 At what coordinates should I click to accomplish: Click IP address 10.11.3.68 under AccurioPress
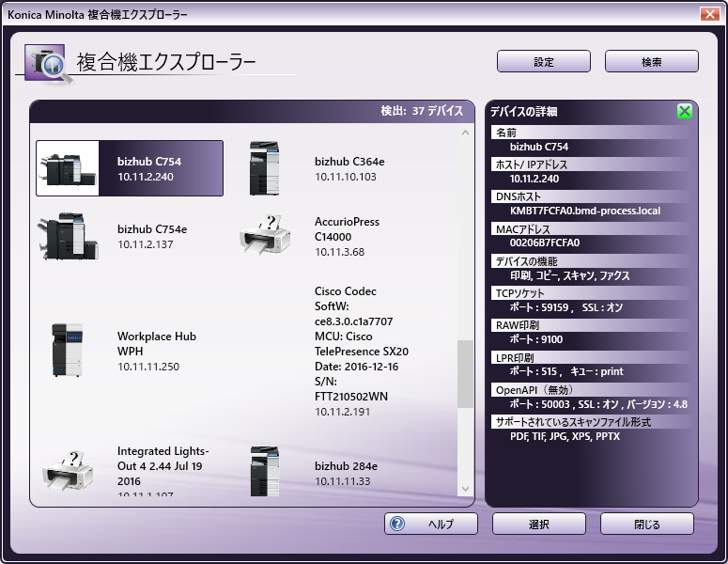pos(339,252)
